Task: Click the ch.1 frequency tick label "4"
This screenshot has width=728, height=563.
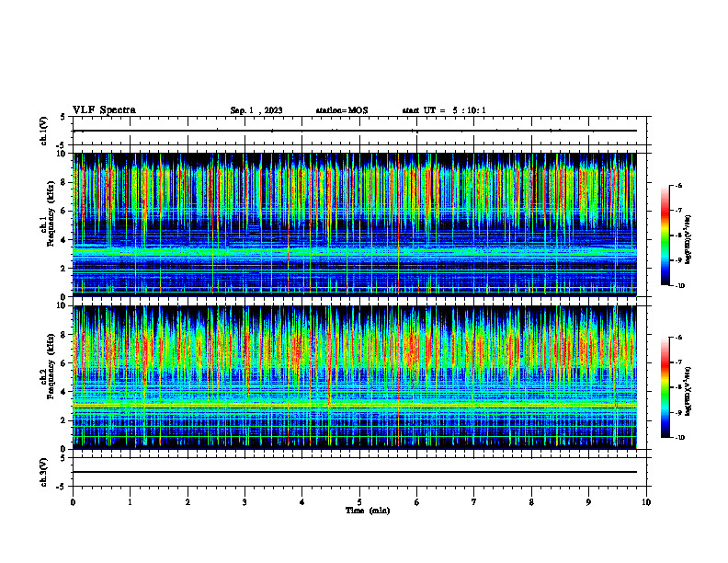Action: point(63,240)
